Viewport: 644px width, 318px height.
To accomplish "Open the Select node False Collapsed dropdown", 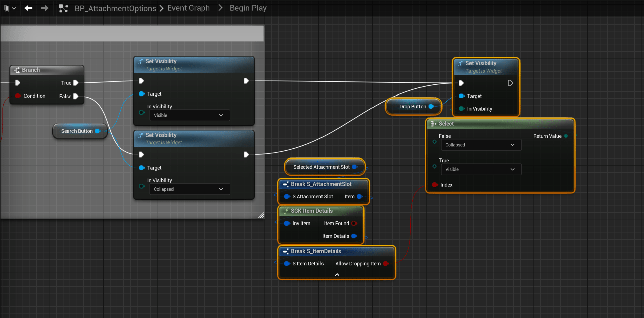I will click(x=481, y=145).
